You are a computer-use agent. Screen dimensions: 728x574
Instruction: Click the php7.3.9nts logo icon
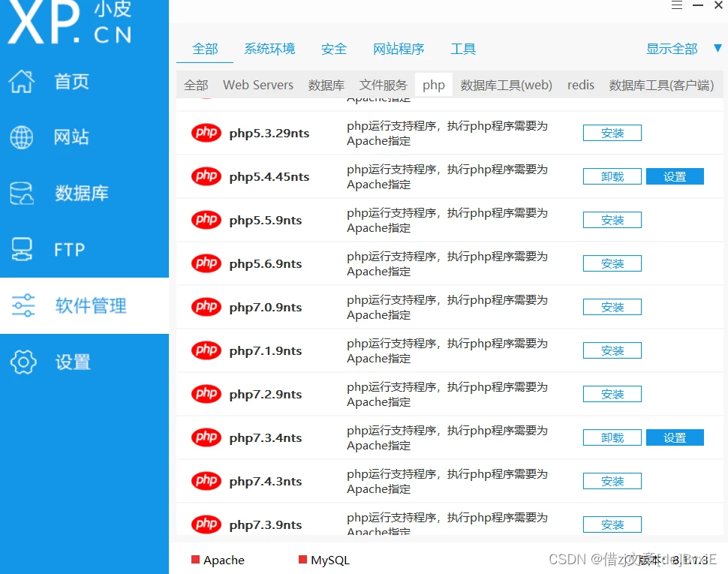point(206,524)
